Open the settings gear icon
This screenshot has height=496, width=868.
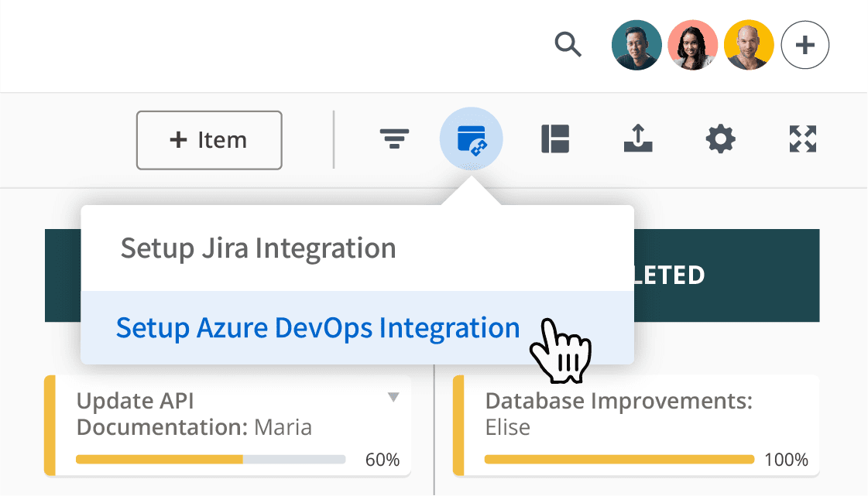pyautogui.click(x=720, y=140)
